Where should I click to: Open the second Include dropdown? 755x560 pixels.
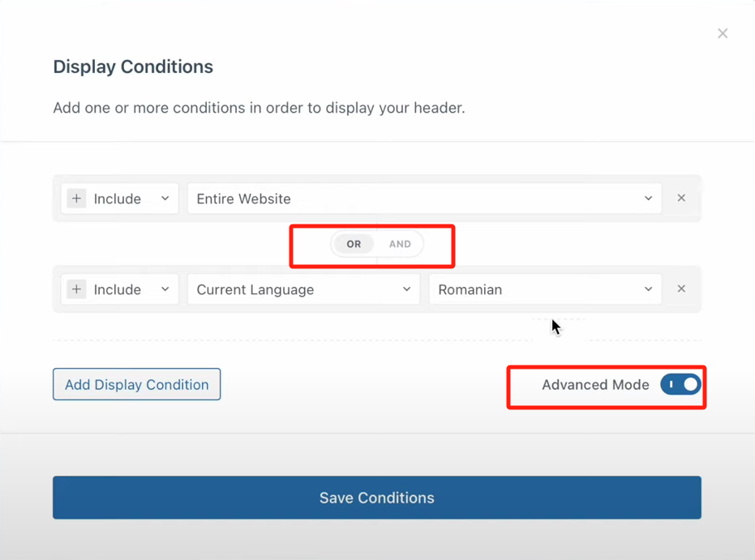[130, 289]
